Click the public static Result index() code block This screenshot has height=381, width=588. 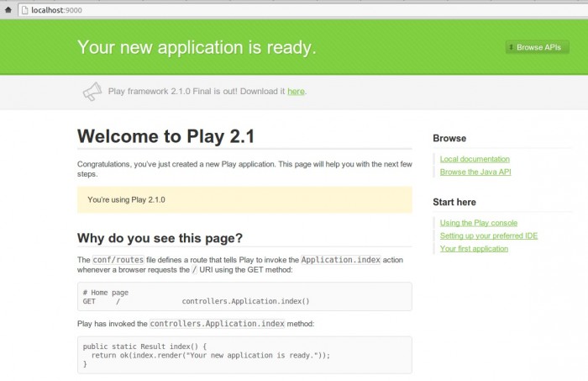[244, 355]
